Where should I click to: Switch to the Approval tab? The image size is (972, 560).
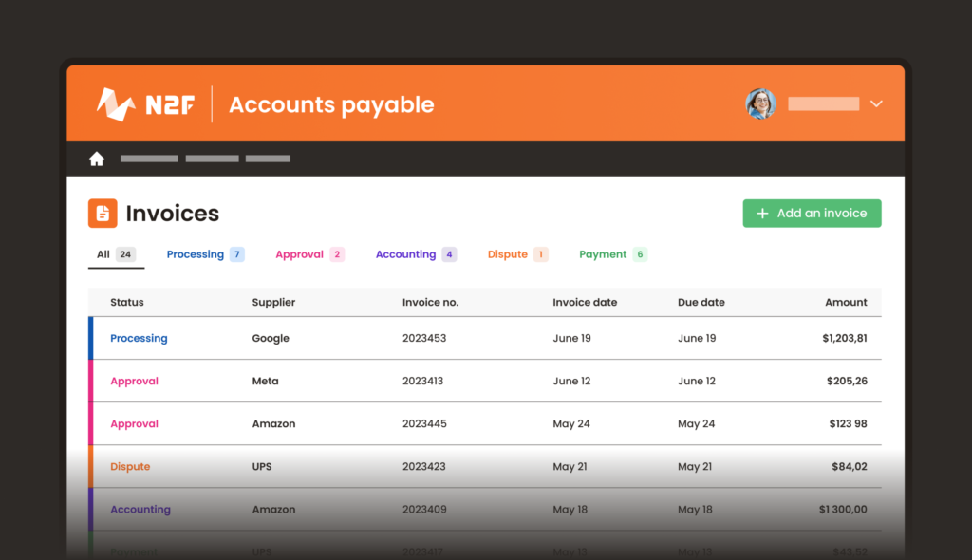click(x=299, y=253)
